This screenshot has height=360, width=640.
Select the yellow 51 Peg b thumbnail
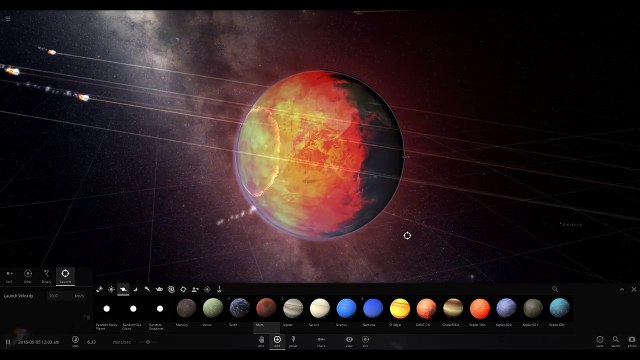(400, 308)
